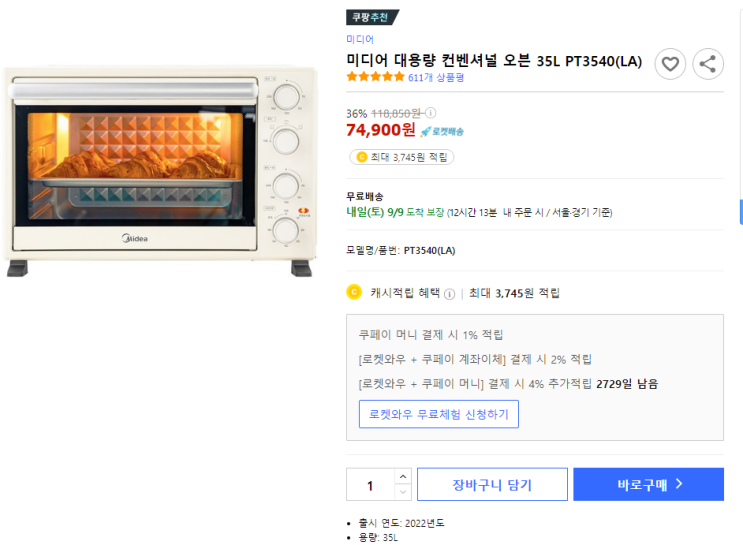
Task: Click the blue scrollbar on right edge
Action: click(x=740, y=211)
